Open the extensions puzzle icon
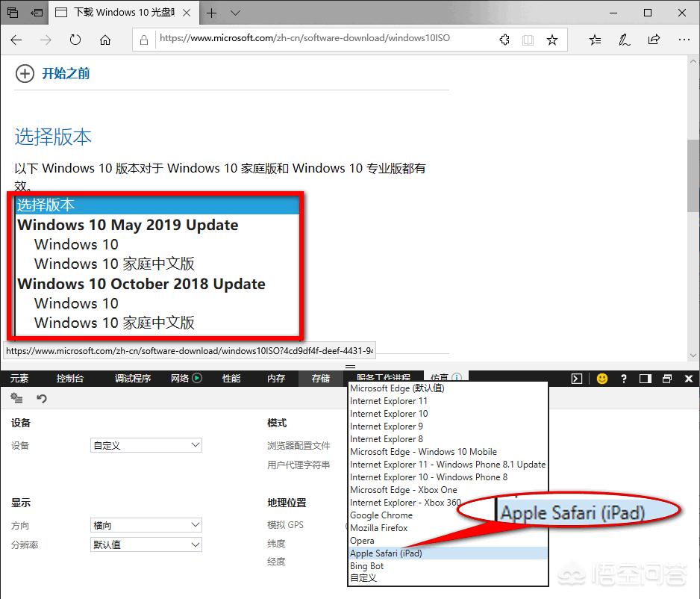Screen dimensions: 700x599 504,40
